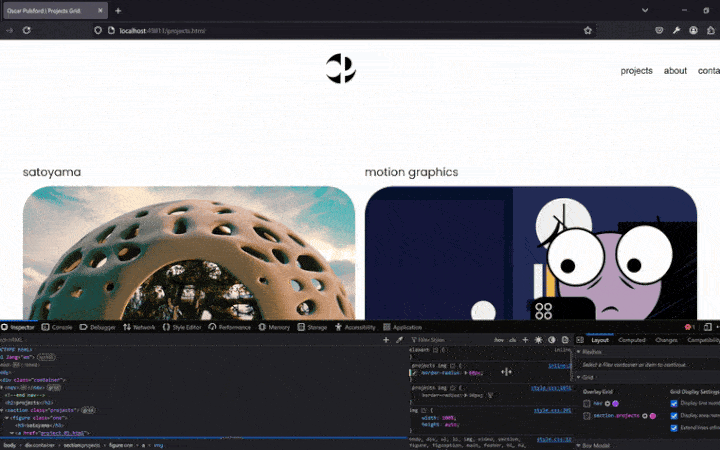The height and width of the screenshot is (450, 720).
Task: Switch to the Console tab
Action: point(57,327)
